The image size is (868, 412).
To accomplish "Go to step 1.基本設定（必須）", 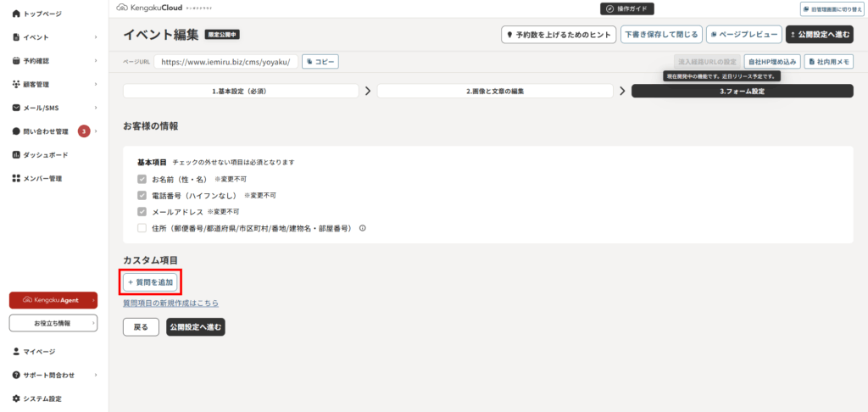I will coord(240,92).
